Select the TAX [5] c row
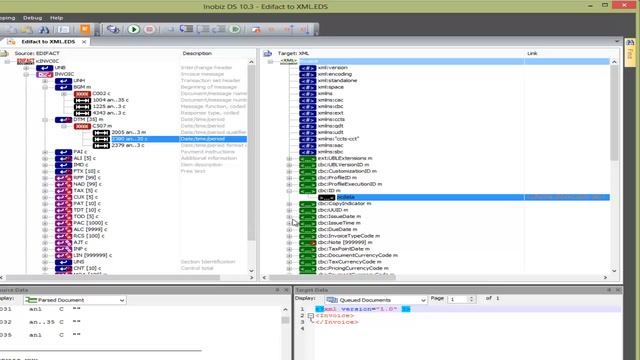Screen dimensions: 640x360 tap(86, 191)
